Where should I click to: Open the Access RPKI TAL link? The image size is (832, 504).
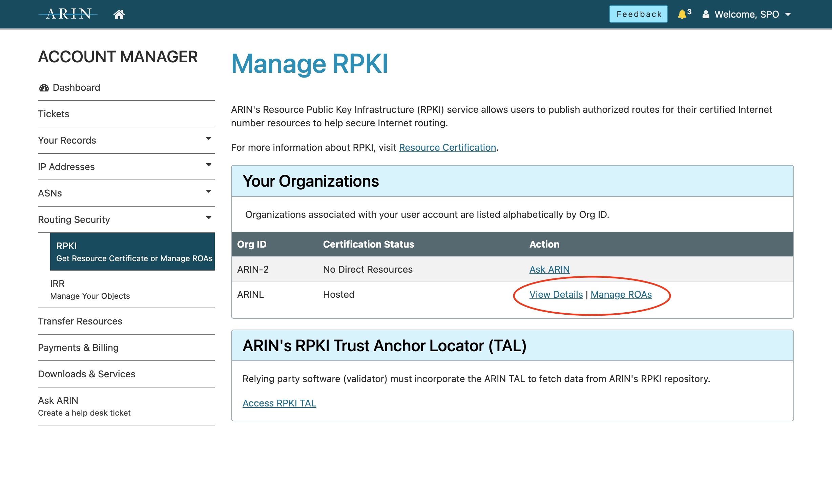[x=279, y=403]
